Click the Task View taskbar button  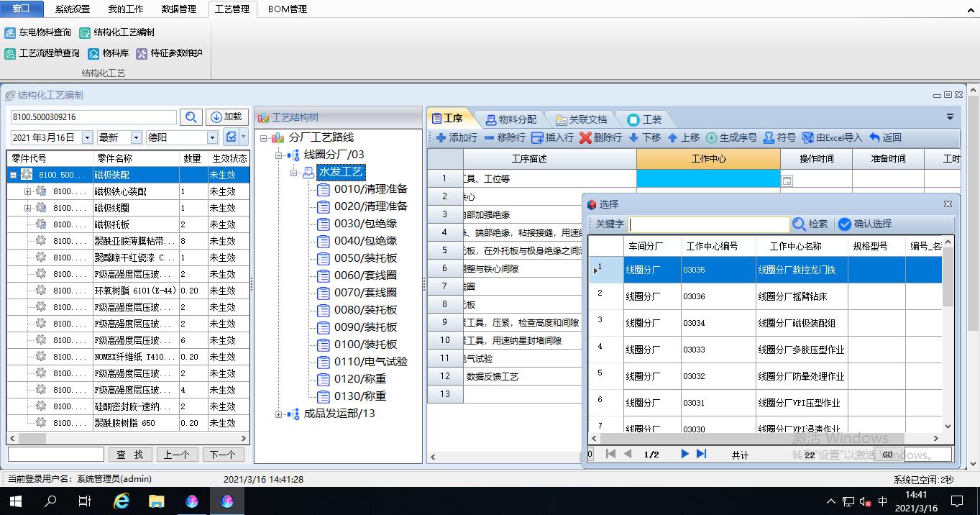tap(85, 501)
